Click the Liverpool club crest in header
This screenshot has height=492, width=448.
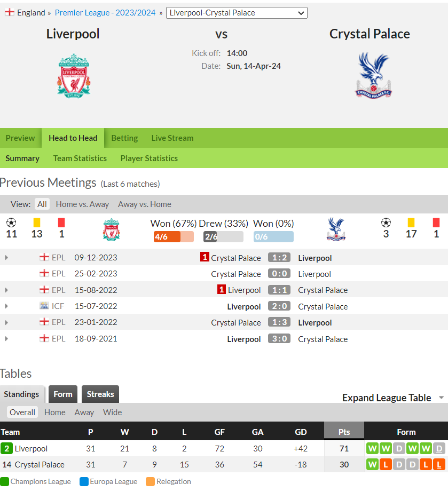click(74, 76)
